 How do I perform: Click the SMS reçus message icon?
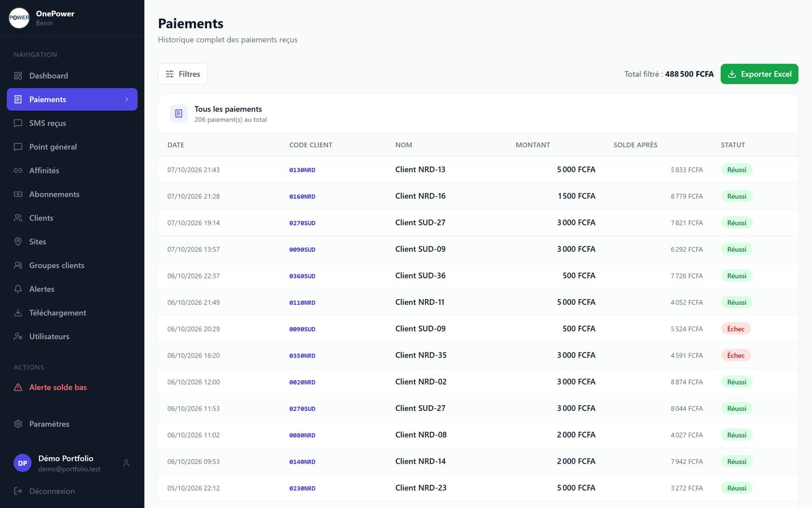18,123
